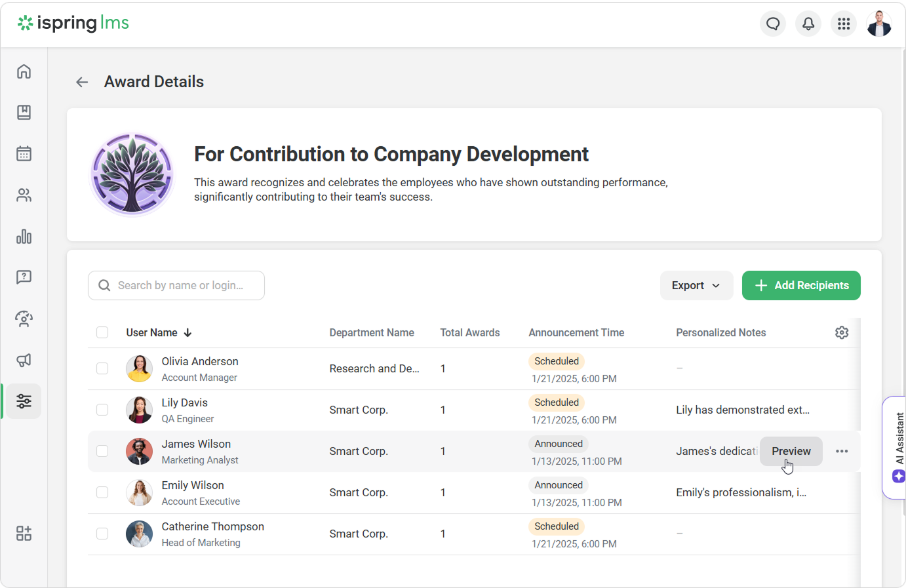Open the users icon in sidebar
This screenshot has width=906, height=588.
pyautogui.click(x=24, y=195)
